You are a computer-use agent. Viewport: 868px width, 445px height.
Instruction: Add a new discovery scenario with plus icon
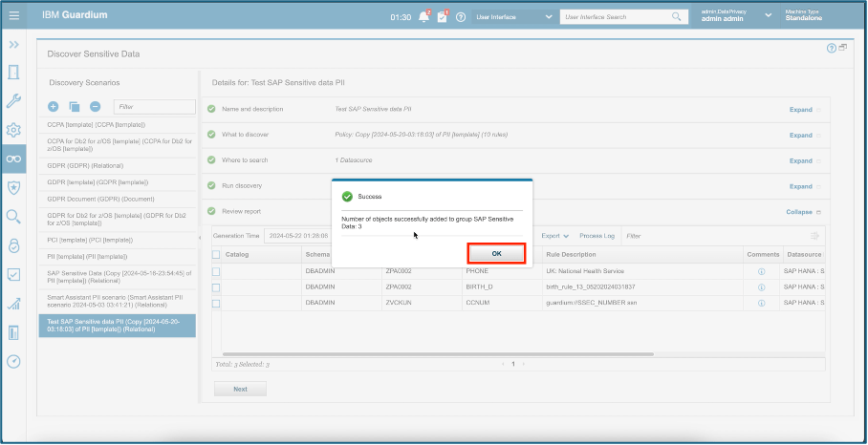[x=54, y=107]
